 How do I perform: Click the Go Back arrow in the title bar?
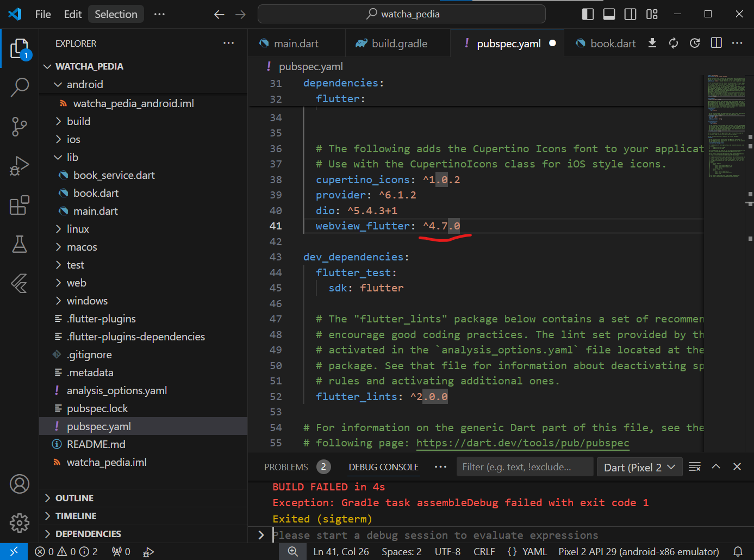[x=219, y=14]
